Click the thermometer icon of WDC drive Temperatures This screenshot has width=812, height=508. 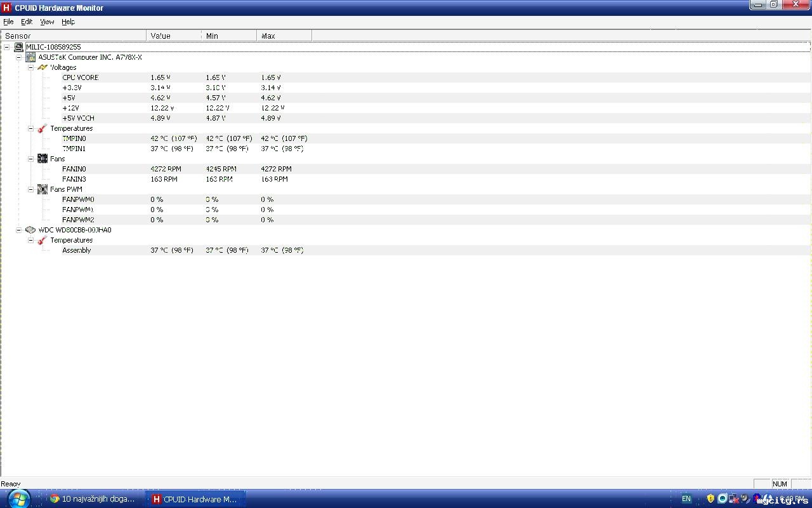coord(43,240)
